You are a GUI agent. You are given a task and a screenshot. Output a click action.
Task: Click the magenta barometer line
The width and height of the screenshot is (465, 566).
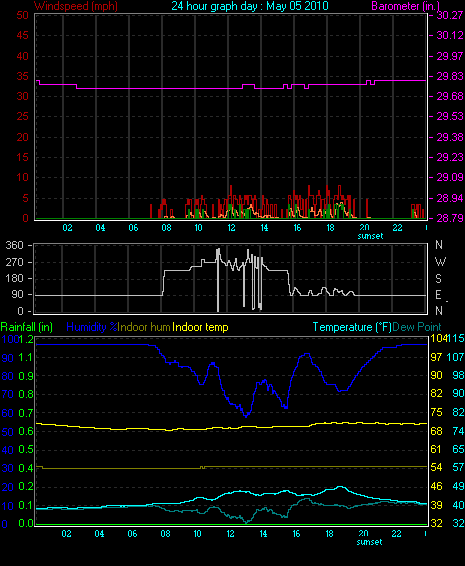tap(231, 88)
